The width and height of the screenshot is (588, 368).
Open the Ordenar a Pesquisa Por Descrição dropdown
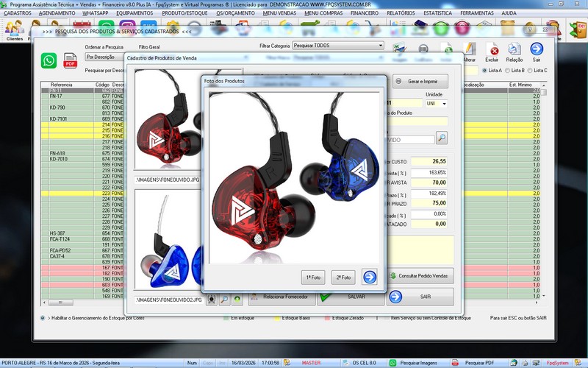tap(105, 57)
